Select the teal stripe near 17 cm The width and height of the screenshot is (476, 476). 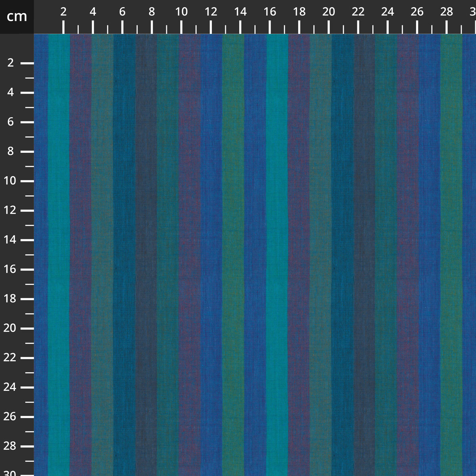pyautogui.click(x=278, y=238)
